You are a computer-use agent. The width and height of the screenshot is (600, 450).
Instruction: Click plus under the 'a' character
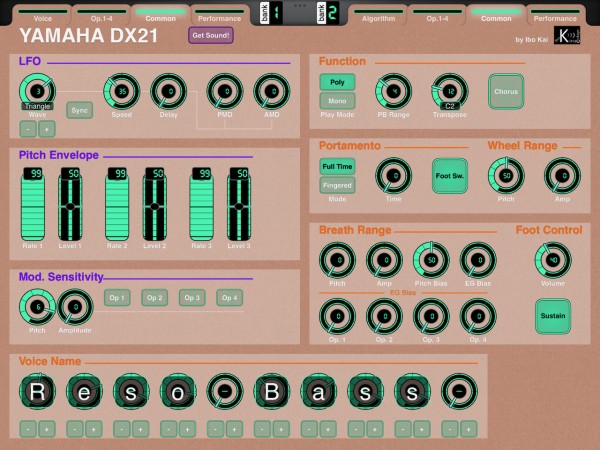click(x=328, y=429)
